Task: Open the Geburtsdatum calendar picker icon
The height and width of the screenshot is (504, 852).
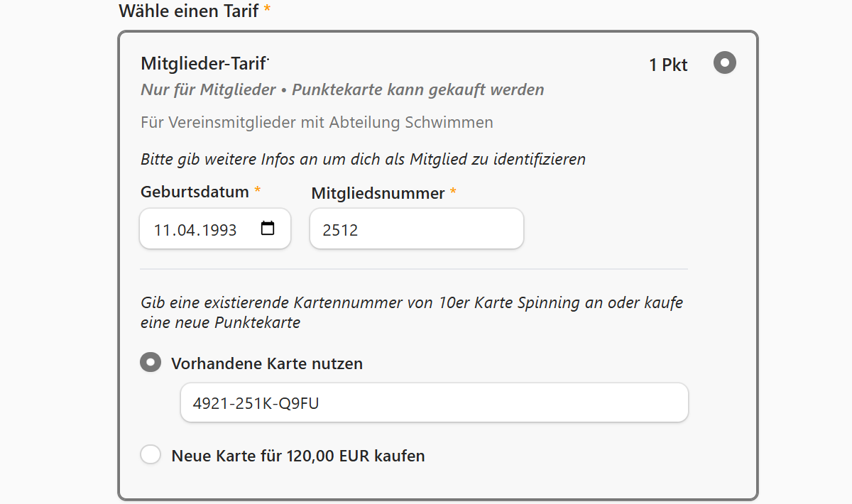Action: 267,227
